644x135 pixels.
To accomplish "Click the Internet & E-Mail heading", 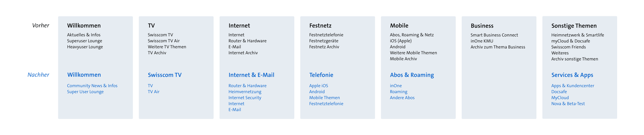I will coord(251,75).
